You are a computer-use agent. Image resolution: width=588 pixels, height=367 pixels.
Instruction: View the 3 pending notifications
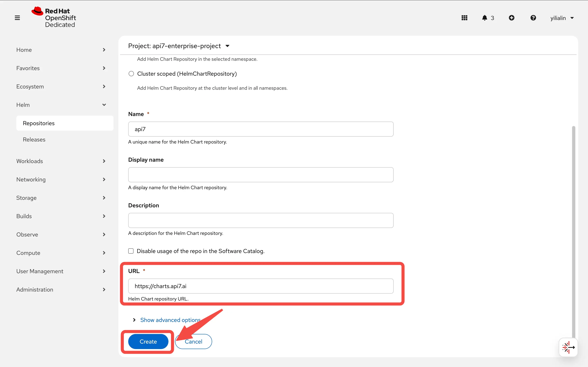click(x=487, y=18)
